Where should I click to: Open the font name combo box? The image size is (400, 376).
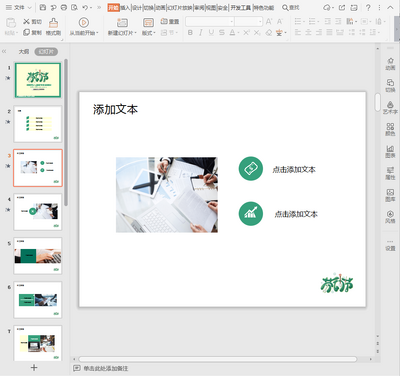coord(210,22)
